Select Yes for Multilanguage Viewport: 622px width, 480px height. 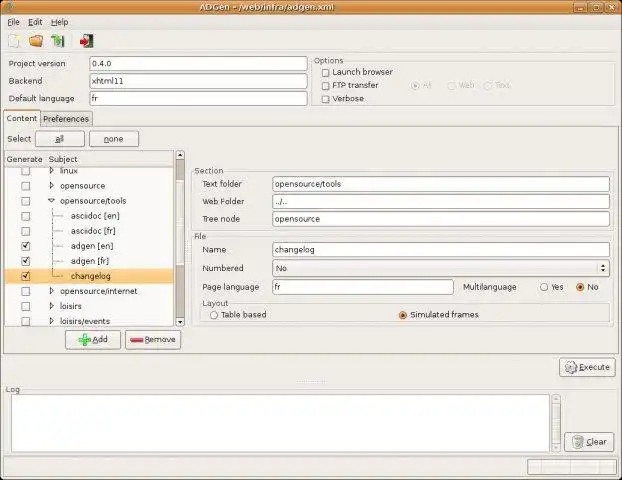(x=544, y=287)
